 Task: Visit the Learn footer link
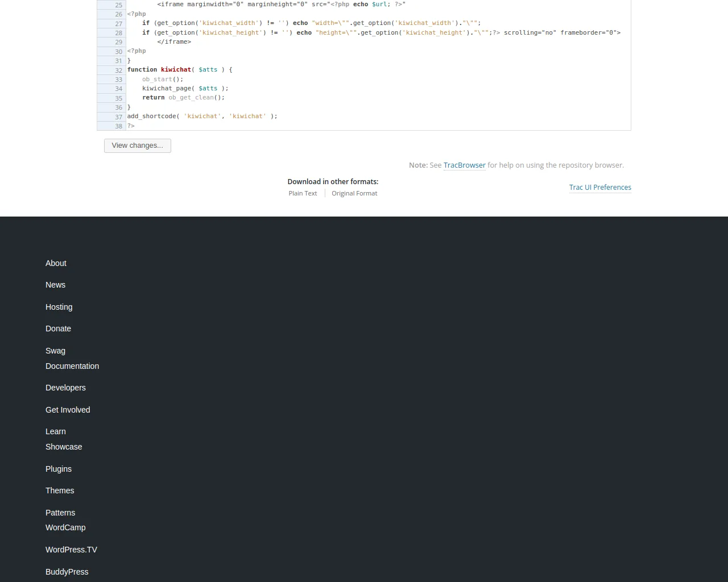[x=56, y=431]
